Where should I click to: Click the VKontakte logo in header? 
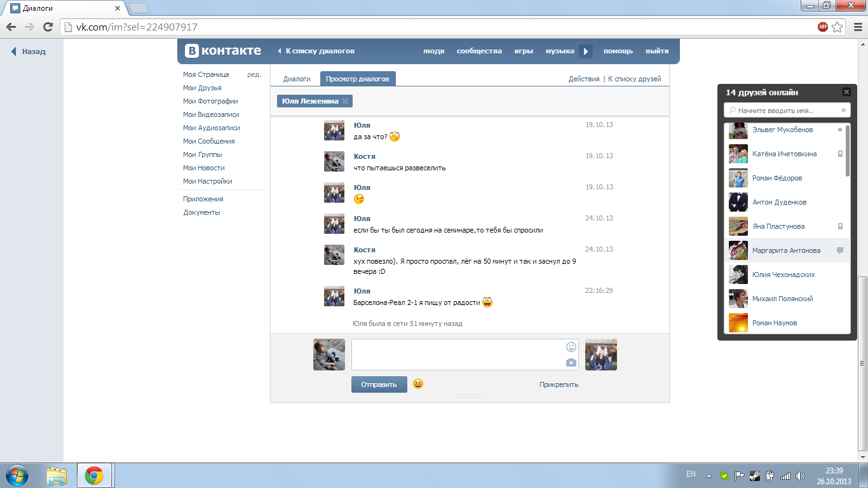(x=223, y=51)
